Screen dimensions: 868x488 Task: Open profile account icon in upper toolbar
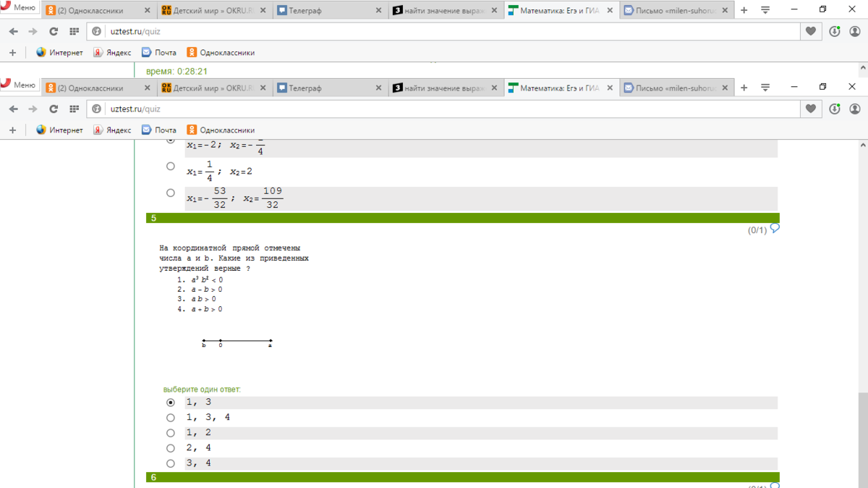point(855,32)
